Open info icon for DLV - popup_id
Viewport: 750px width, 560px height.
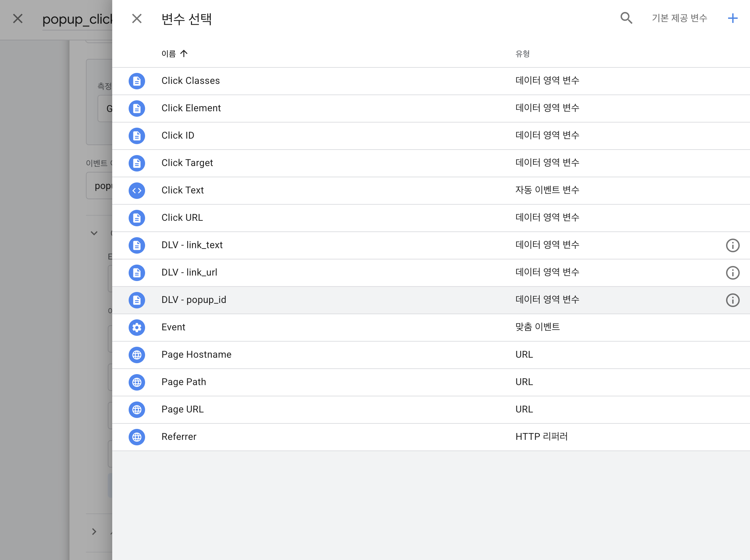[733, 300]
